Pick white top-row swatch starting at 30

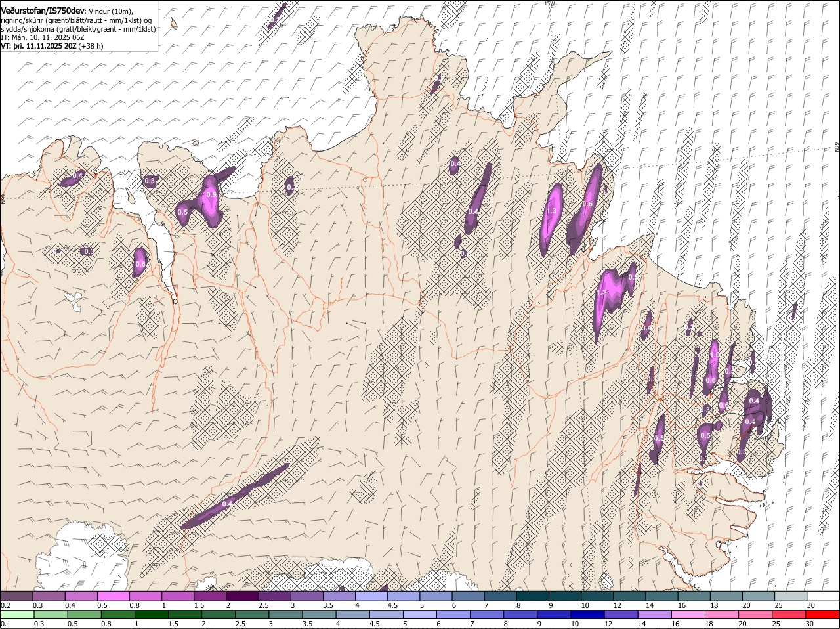[822, 596]
